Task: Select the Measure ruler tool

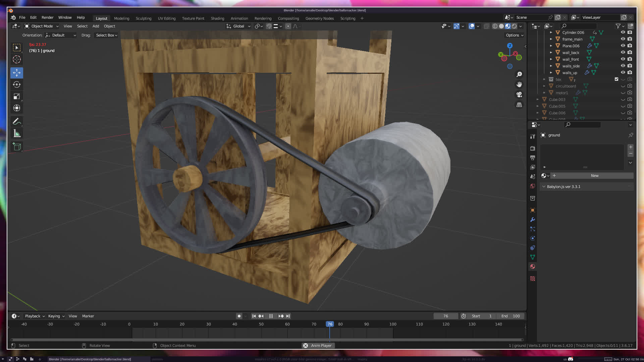Action: point(17,134)
